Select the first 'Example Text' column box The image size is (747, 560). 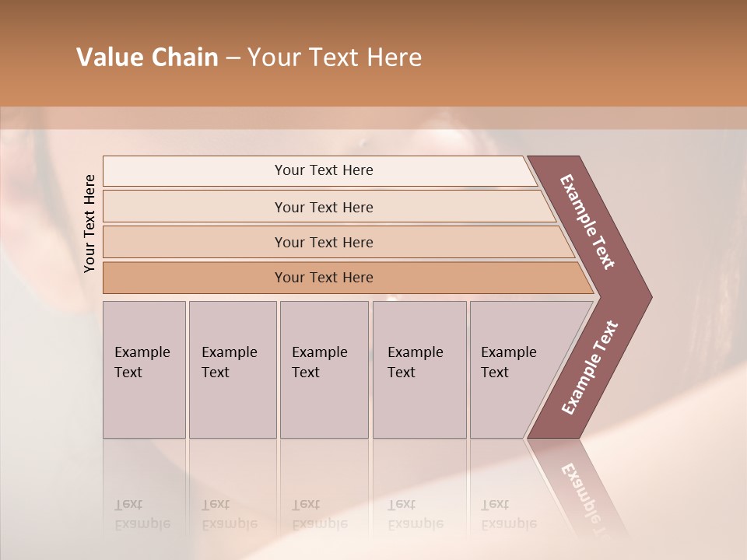coord(145,369)
